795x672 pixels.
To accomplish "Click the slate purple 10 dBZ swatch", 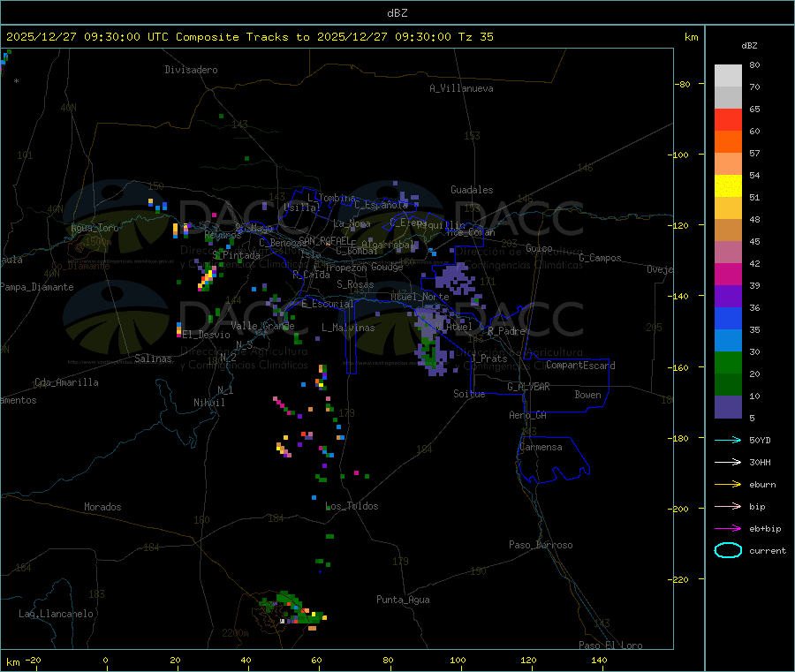I will (x=728, y=407).
